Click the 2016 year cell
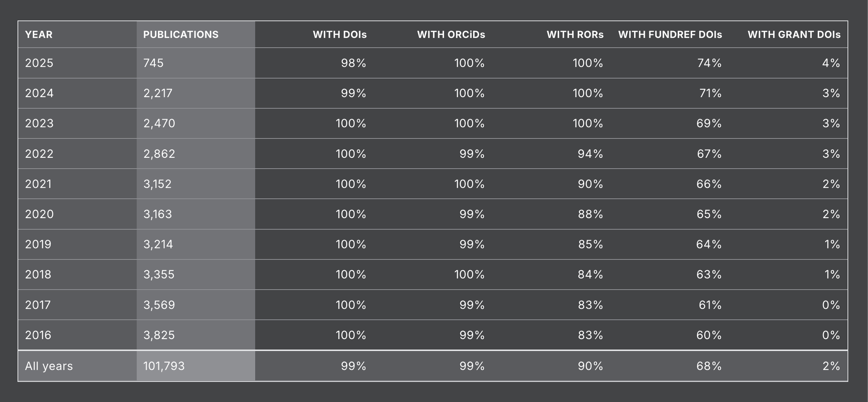This screenshot has width=868, height=402. click(x=38, y=335)
